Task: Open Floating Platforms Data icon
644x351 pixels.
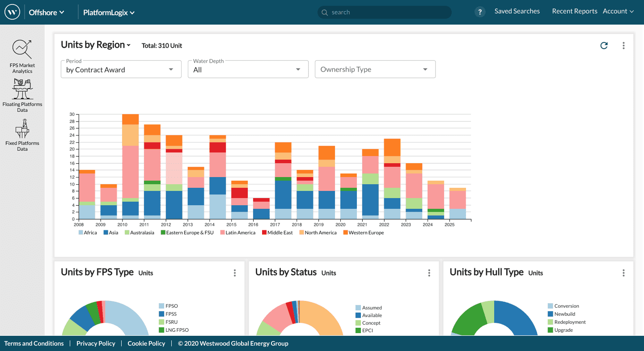Action: (22, 89)
